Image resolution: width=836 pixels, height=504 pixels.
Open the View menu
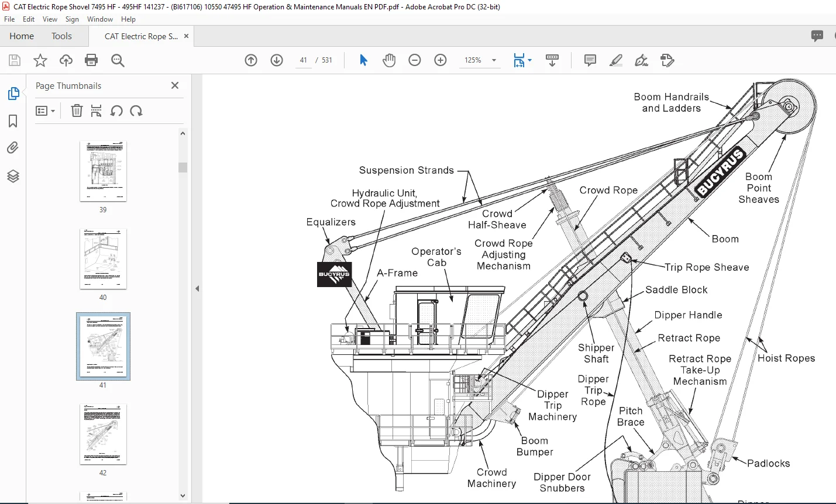[x=50, y=19]
